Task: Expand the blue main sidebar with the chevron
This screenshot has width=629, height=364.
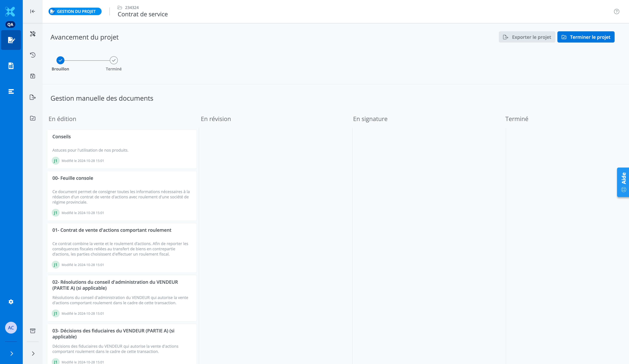Action: pos(12,354)
